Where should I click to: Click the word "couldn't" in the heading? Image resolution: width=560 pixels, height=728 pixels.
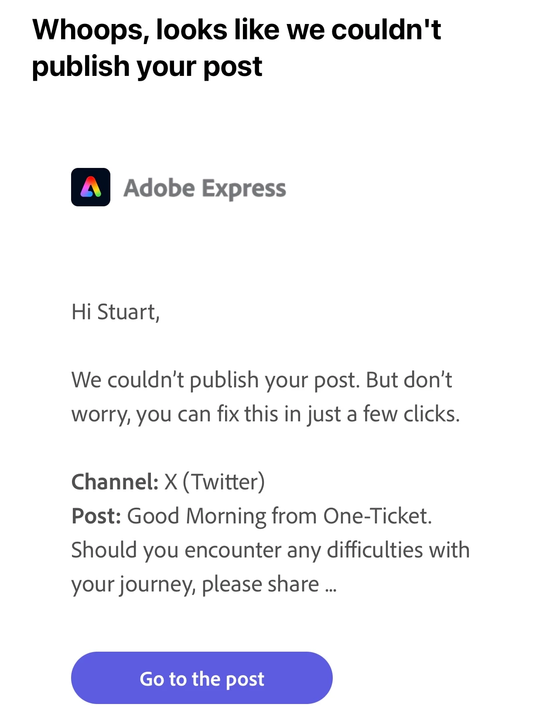(386, 30)
